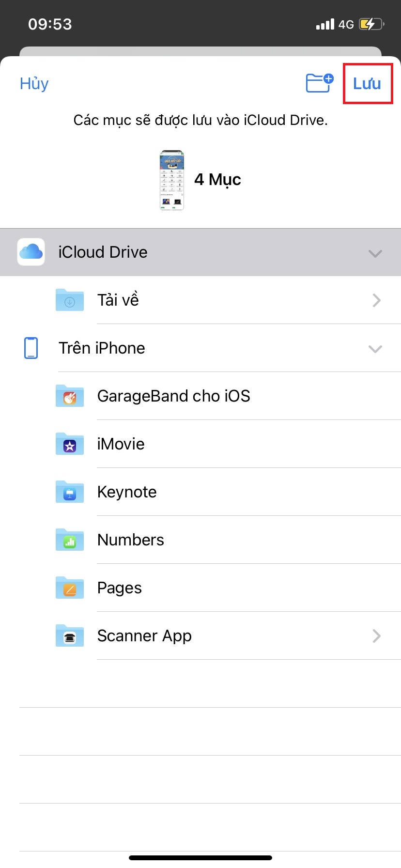This screenshot has height=868, width=401.
Task: Open Scanner App folder via its chevron
Action: pos(376,636)
